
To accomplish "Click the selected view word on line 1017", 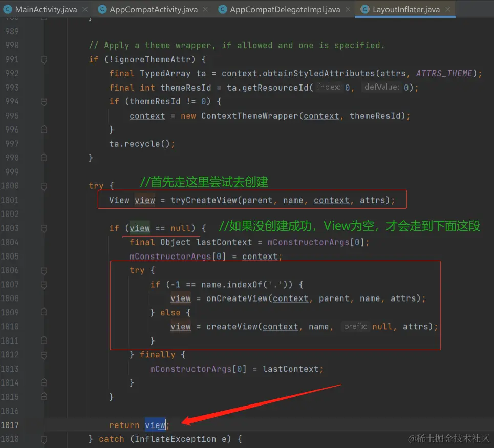I will (155, 425).
